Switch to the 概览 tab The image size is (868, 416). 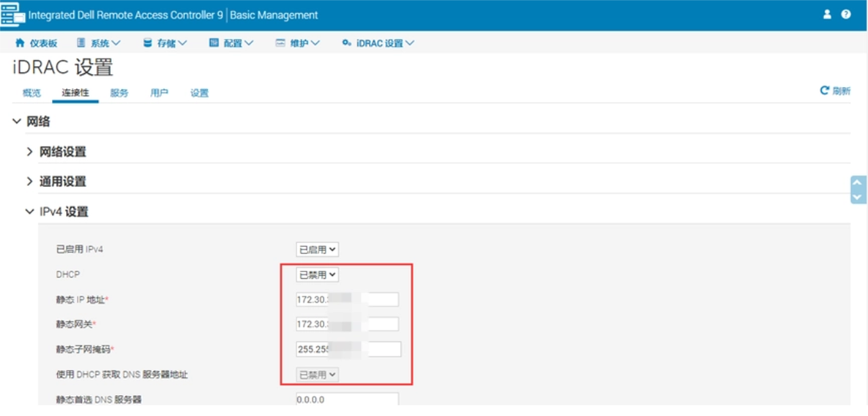click(x=32, y=93)
